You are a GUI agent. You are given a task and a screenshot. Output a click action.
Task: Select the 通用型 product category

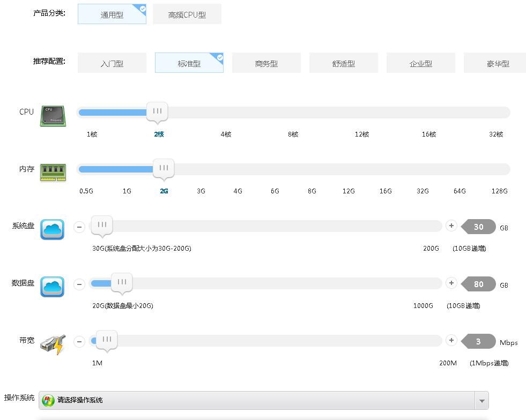112,14
